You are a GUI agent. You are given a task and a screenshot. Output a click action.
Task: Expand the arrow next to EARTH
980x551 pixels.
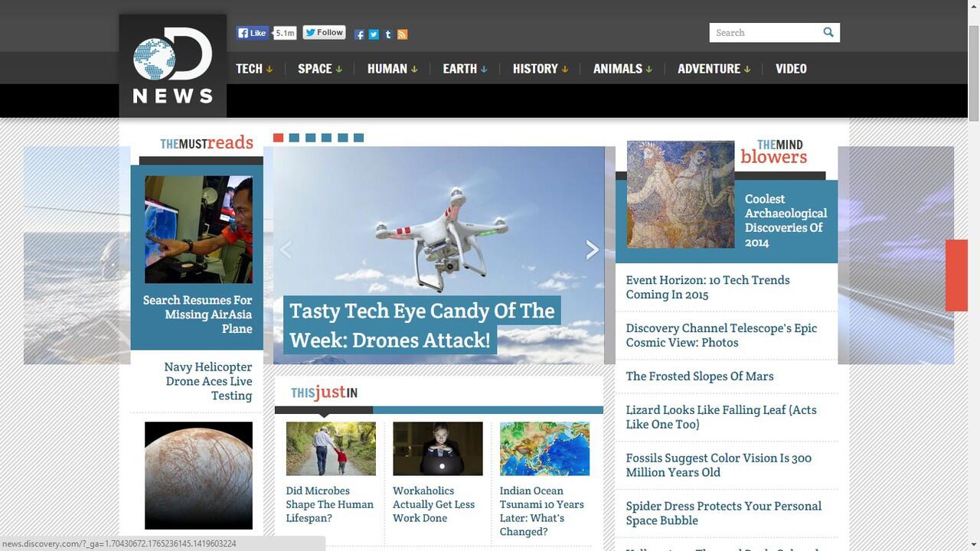point(484,69)
